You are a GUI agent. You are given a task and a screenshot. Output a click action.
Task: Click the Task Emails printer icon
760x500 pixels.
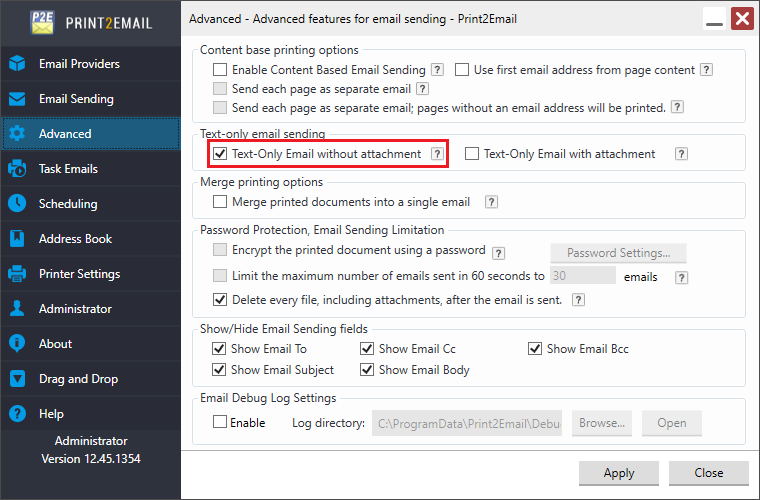point(17,169)
